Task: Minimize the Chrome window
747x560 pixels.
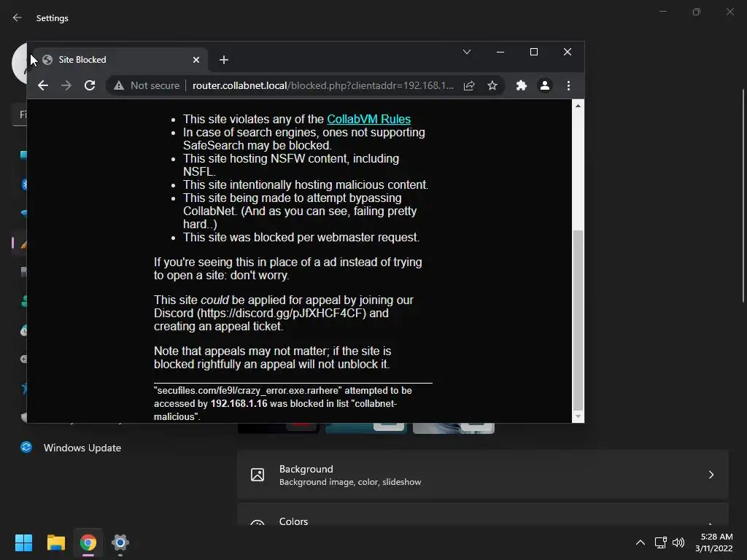Action: point(500,52)
